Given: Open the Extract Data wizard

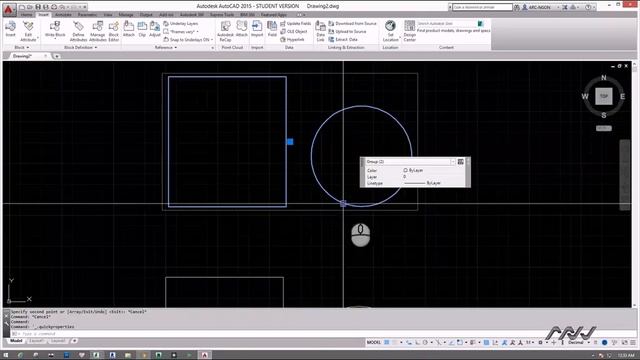Looking at the screenshot, I should [343, 40].
